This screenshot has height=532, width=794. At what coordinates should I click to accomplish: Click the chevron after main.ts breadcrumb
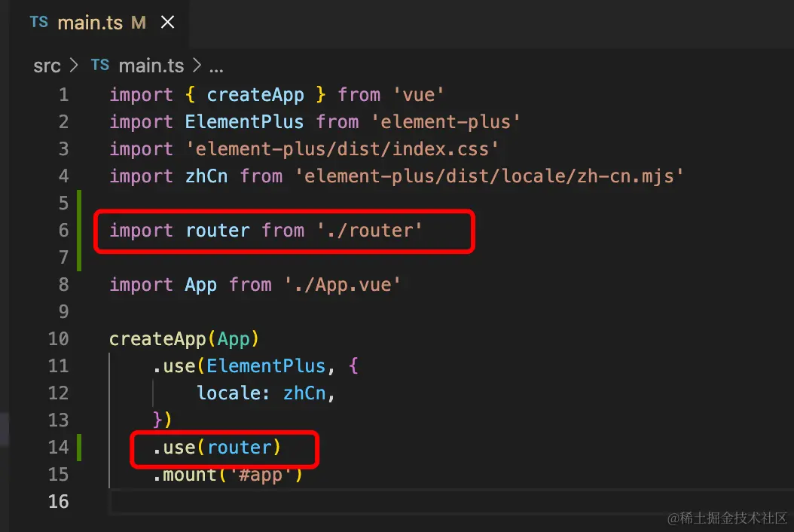(x=197, y=66)
